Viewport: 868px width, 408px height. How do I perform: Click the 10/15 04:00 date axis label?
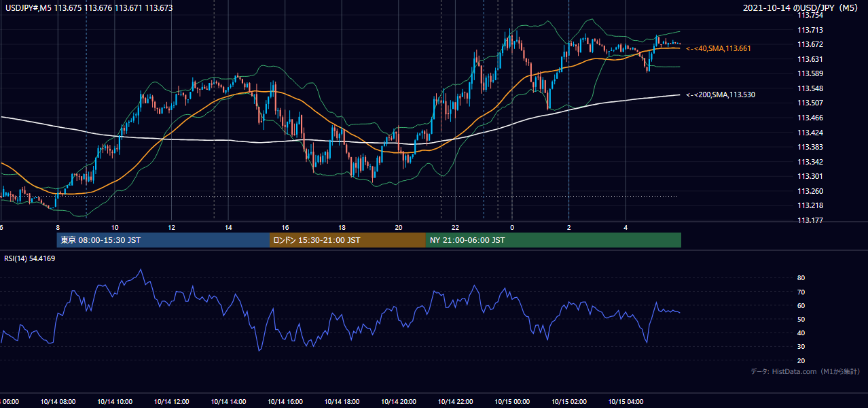(x=626, y=401)
